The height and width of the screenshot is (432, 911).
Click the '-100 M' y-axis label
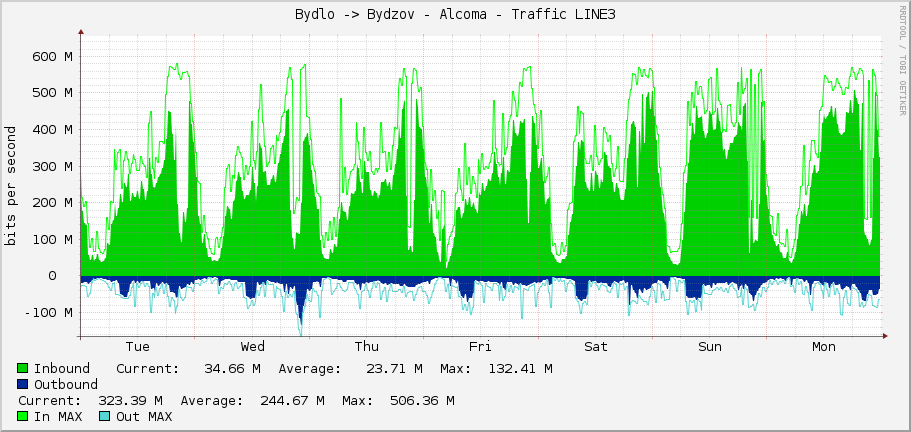(48, 312)
